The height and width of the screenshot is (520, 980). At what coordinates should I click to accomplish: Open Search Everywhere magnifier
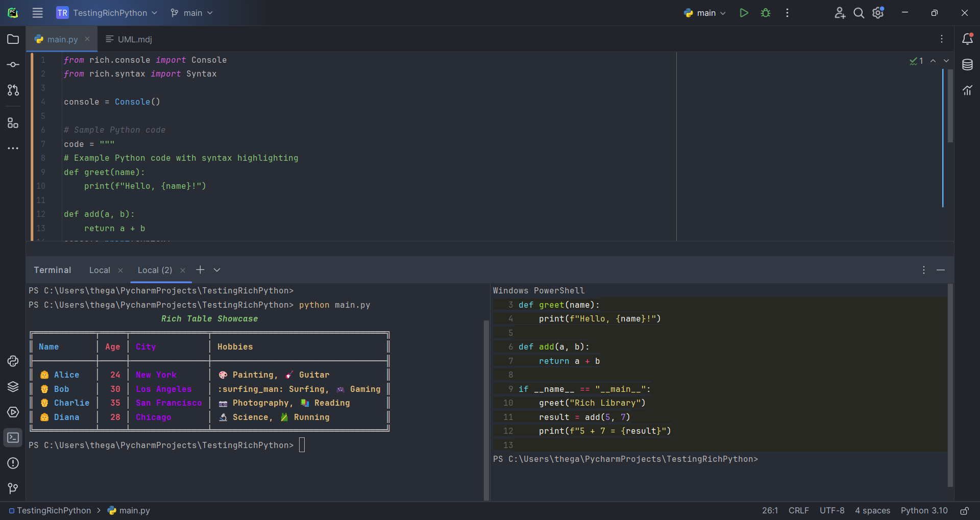[x=859, y=13]
